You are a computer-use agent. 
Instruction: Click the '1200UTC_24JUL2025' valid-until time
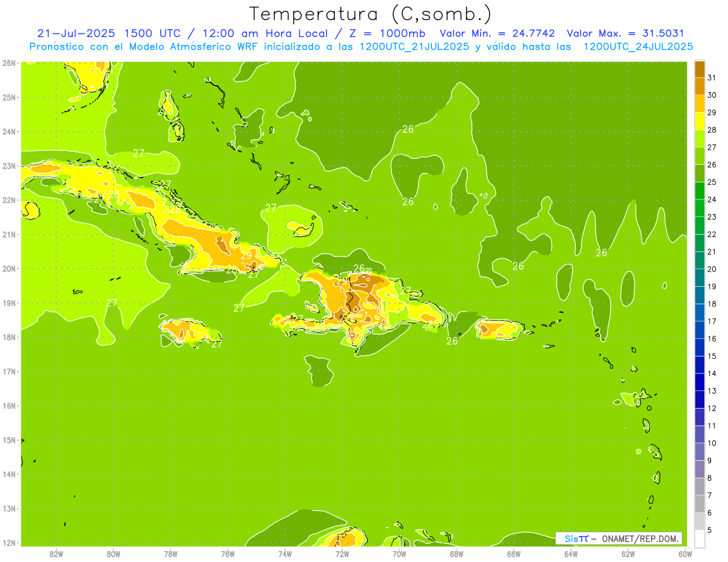pyautogui.click(x=638, y=46)
